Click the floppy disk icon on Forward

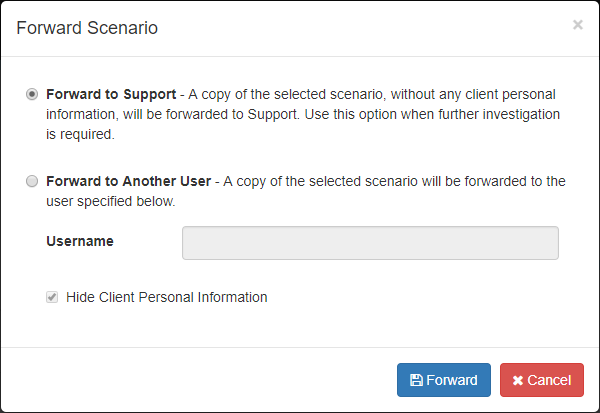pyautogui.click(x=416, y=381)
